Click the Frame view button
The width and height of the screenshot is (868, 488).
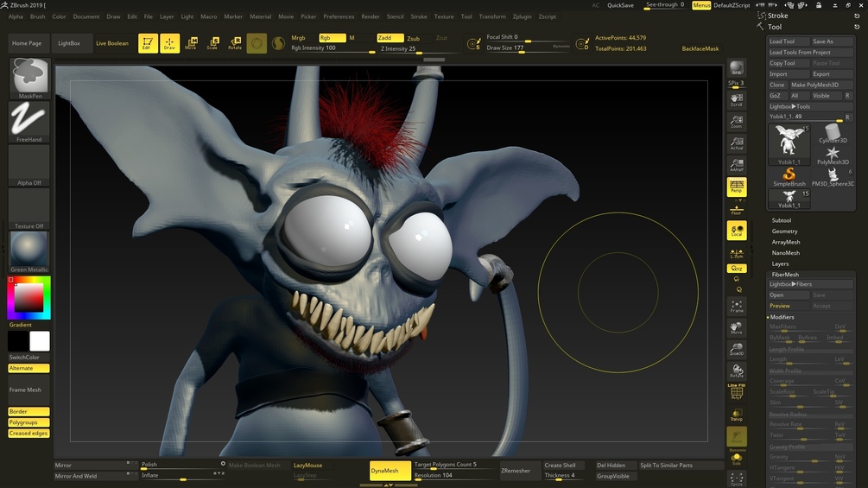point(737,306)
